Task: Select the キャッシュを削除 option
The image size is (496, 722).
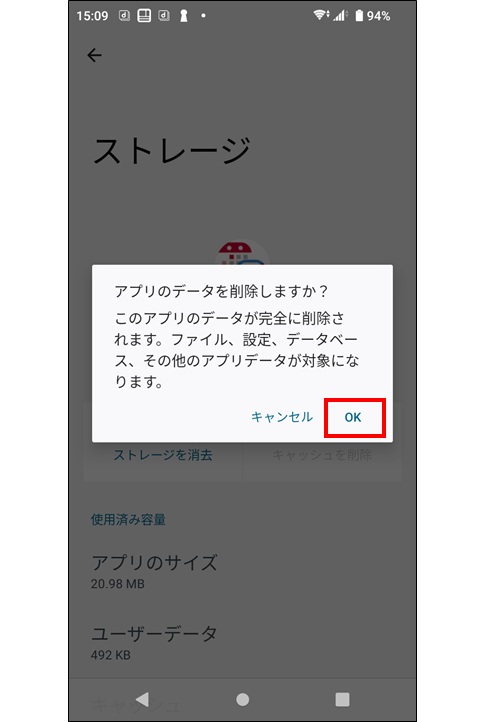Action: point(322,455)
